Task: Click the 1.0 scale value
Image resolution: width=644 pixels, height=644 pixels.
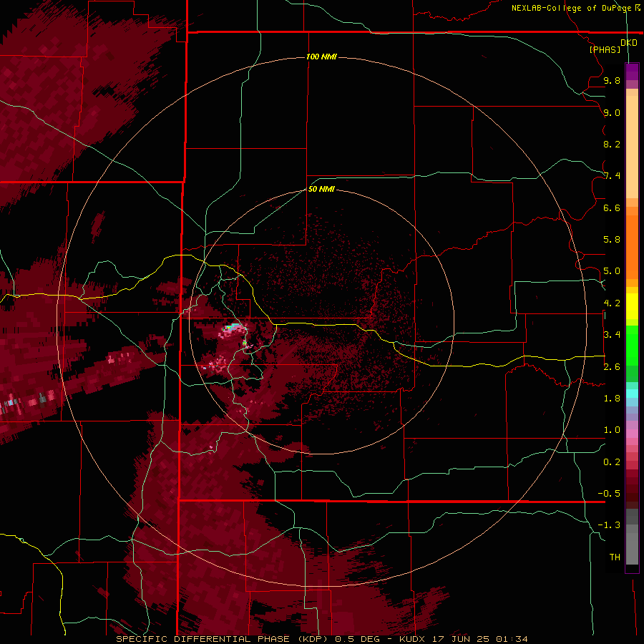Action: tap(612, 430)
